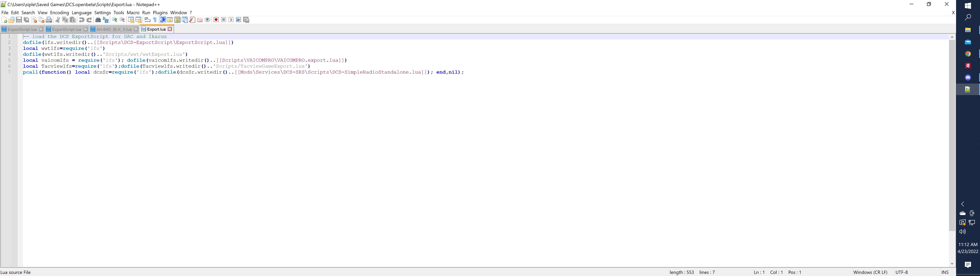Open the View menu
This screenshot has width=980, height=276.
click(x=43, y=13)
